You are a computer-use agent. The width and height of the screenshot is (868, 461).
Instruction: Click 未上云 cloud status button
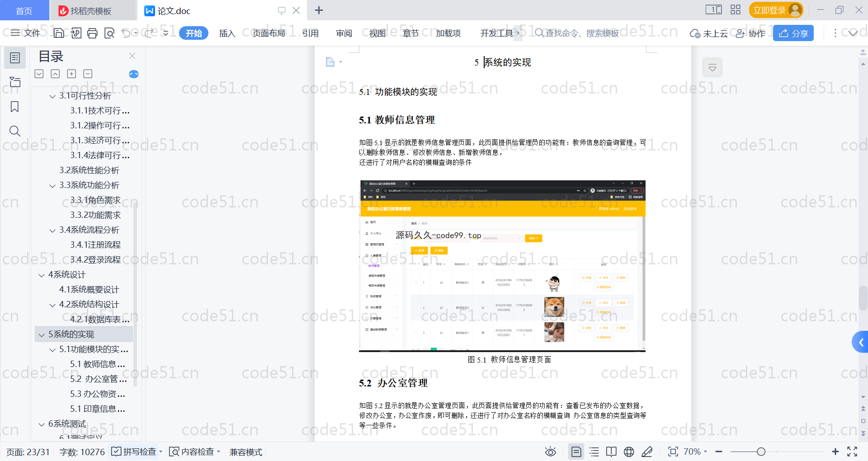pos(709,33)
